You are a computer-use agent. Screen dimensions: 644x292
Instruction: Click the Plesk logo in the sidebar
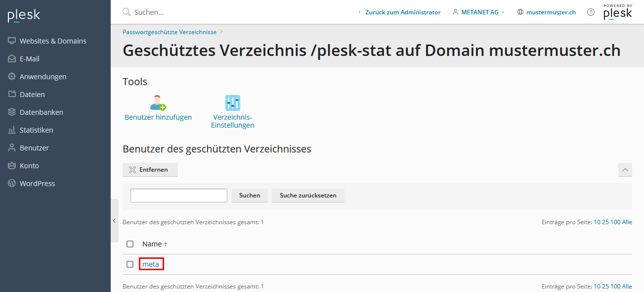coord(24,15)
